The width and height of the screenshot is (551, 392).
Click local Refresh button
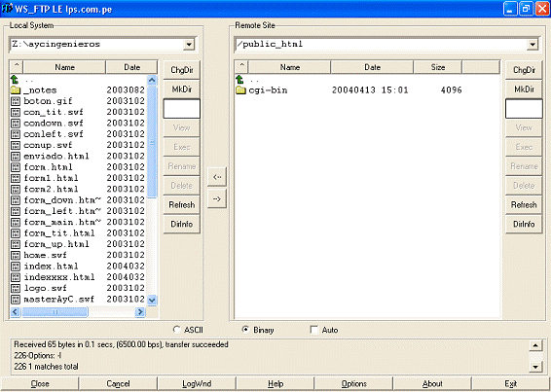pyautogui.click(x=182, y=205)
